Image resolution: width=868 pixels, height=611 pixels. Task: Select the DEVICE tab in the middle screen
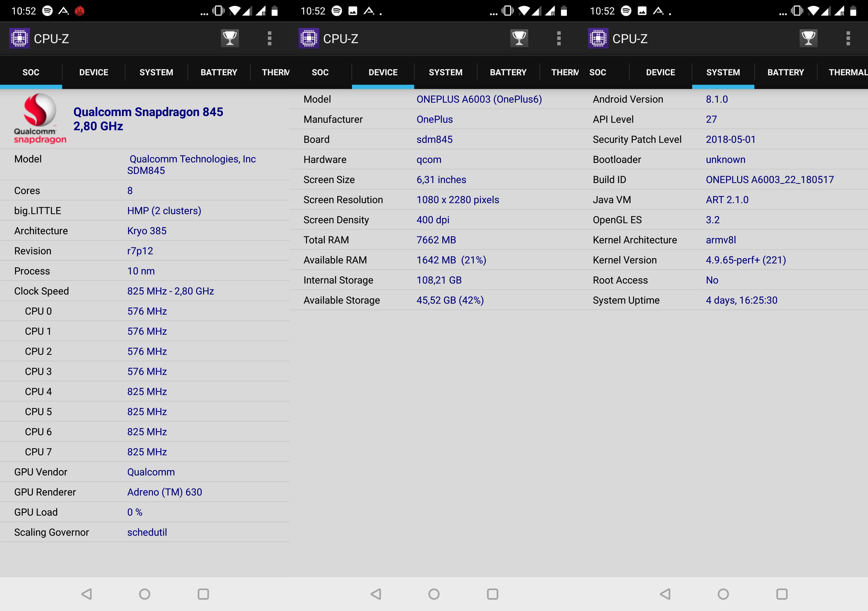click(x=383, y=72)
